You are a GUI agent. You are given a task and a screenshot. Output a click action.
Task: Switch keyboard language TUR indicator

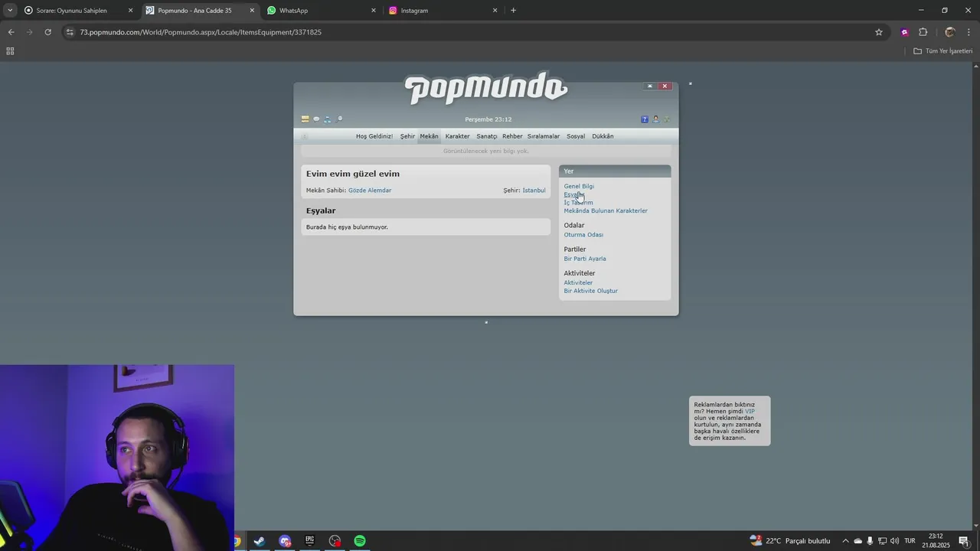(x=910, y=541)
